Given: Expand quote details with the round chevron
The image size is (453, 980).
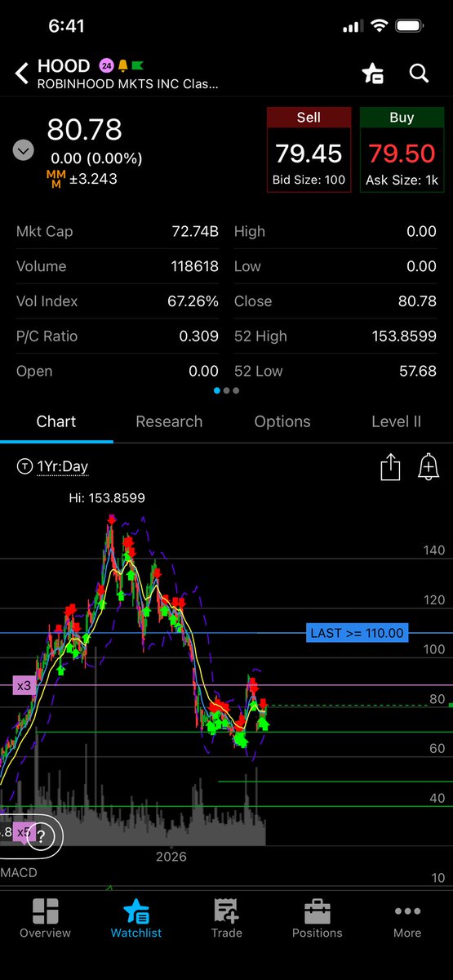Looking at the screenshot, I should click(24, 150).
